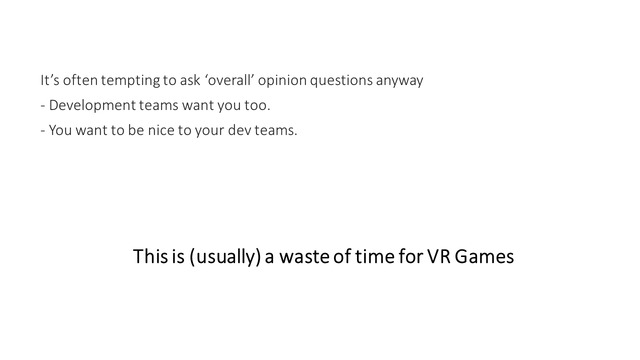Viewport: 640px width, 360px height.
Task: Click 'VR Games' ending the large text
Action: pyautogui.click(x=471, y=256)
